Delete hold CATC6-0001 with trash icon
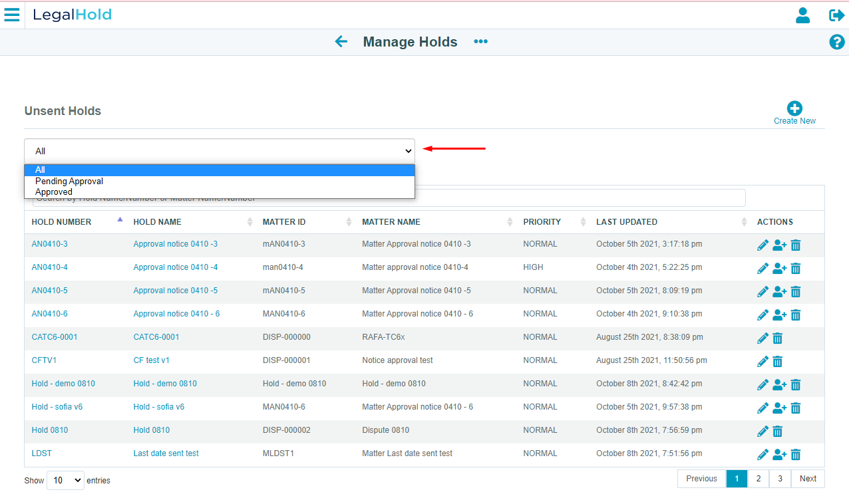 click(x=777, y=338)
